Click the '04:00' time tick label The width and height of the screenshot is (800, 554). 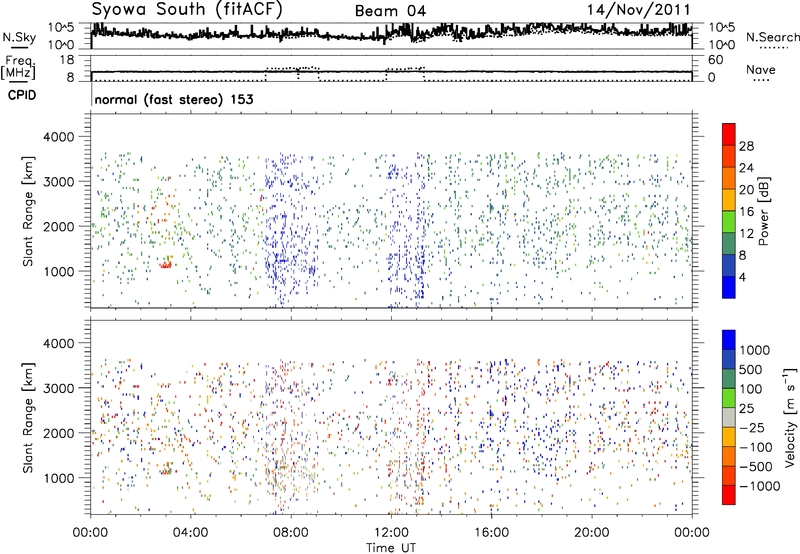191,533
